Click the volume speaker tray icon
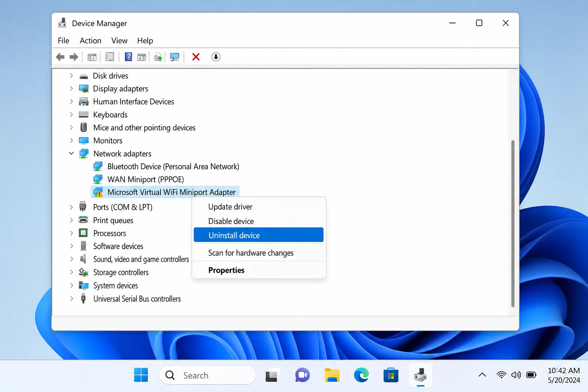The height and width of the screenshot is (392, 588). coord(516,375)
